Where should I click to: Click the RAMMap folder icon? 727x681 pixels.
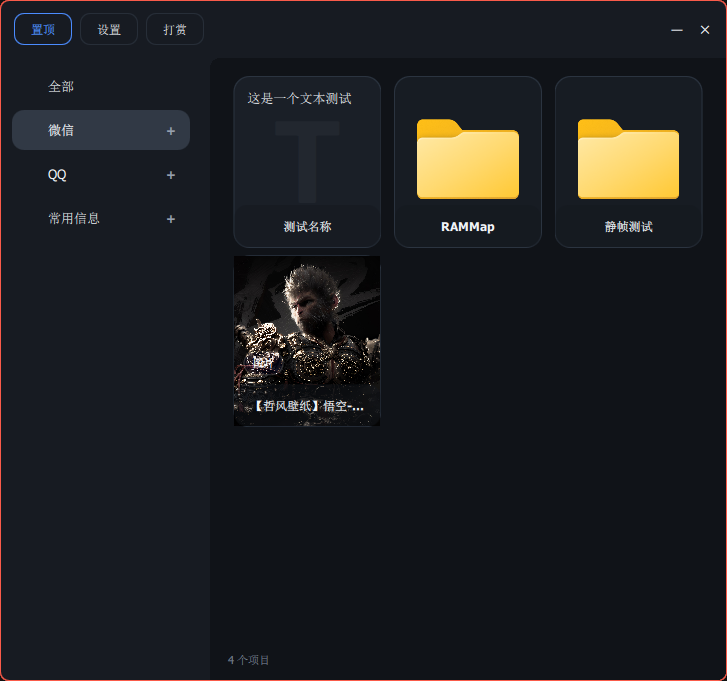point(467,159)
